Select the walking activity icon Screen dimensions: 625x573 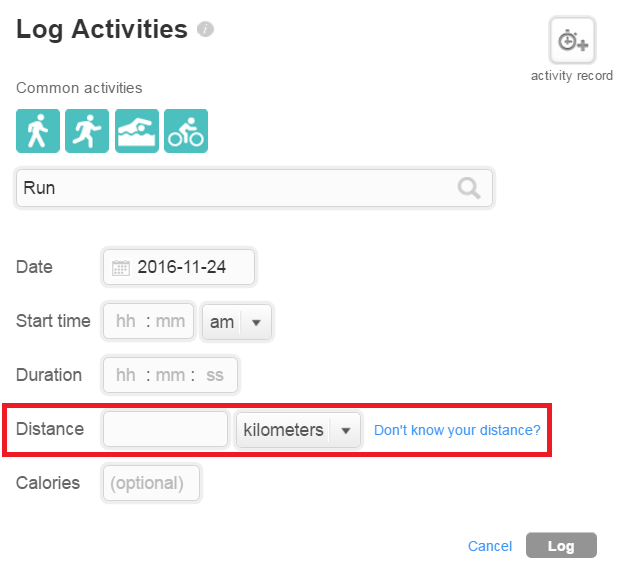[x=38, y=131]
